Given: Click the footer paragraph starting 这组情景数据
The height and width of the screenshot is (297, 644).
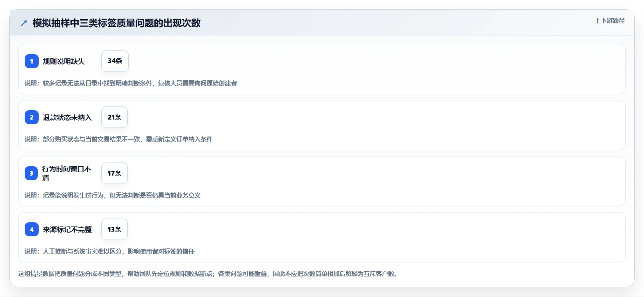Looking at the screenshot, I should (x=208, y=274).
